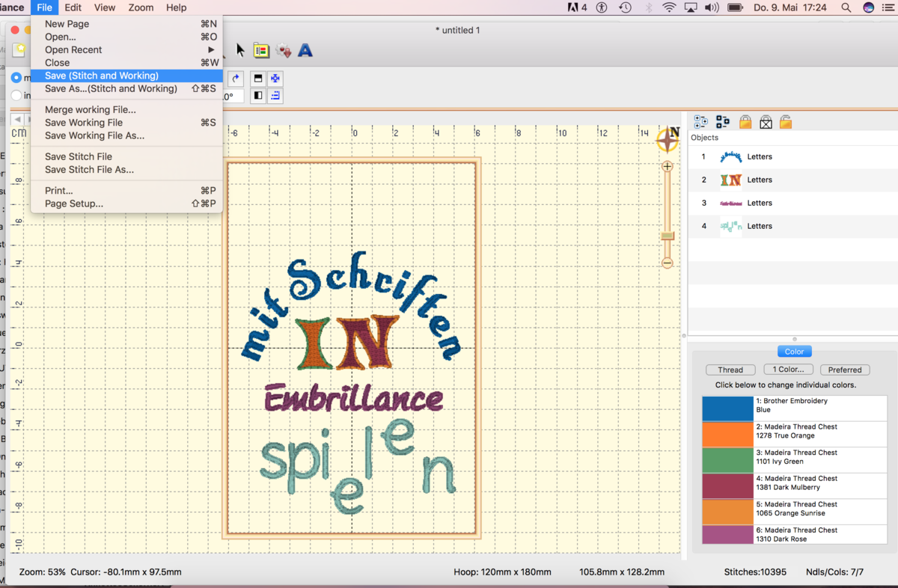Open the Zoom menu
Viewport: 898px width, 588px height.
[141, 7]
